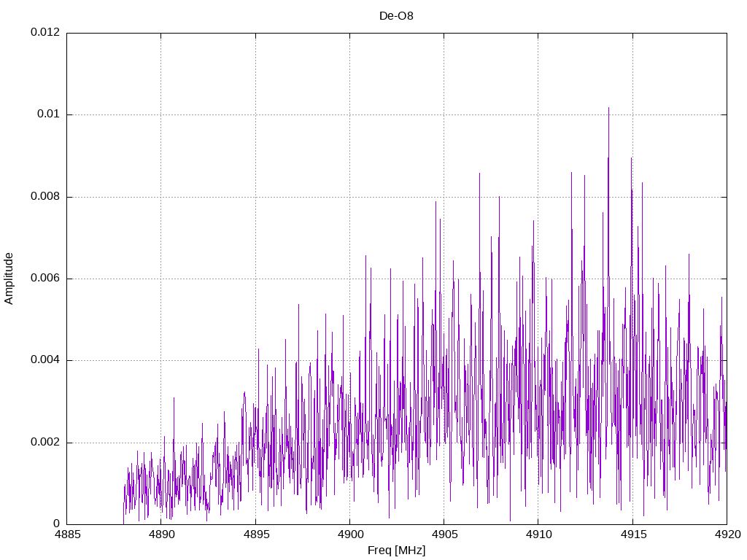Click the 4890 x-axis tick label
Image resolution: width=747 pixels, height=560 pixels.
pos(161,534)
